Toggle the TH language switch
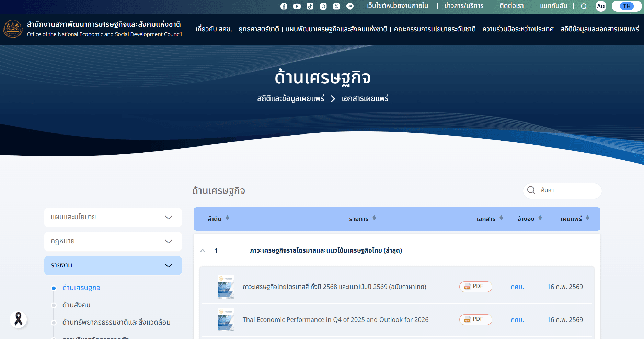 tap(626, 6)
